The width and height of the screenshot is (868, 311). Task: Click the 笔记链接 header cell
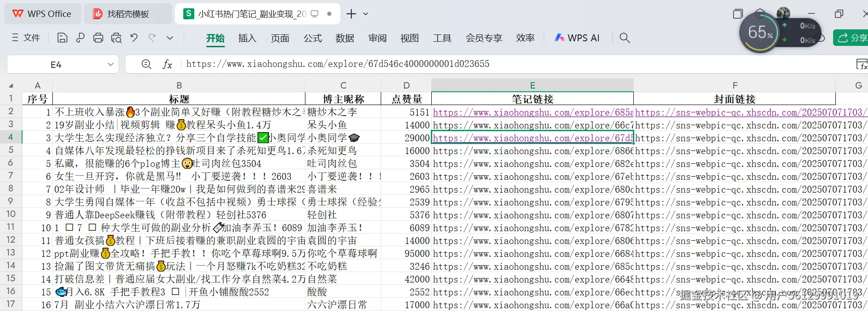[x=533, y=99]
